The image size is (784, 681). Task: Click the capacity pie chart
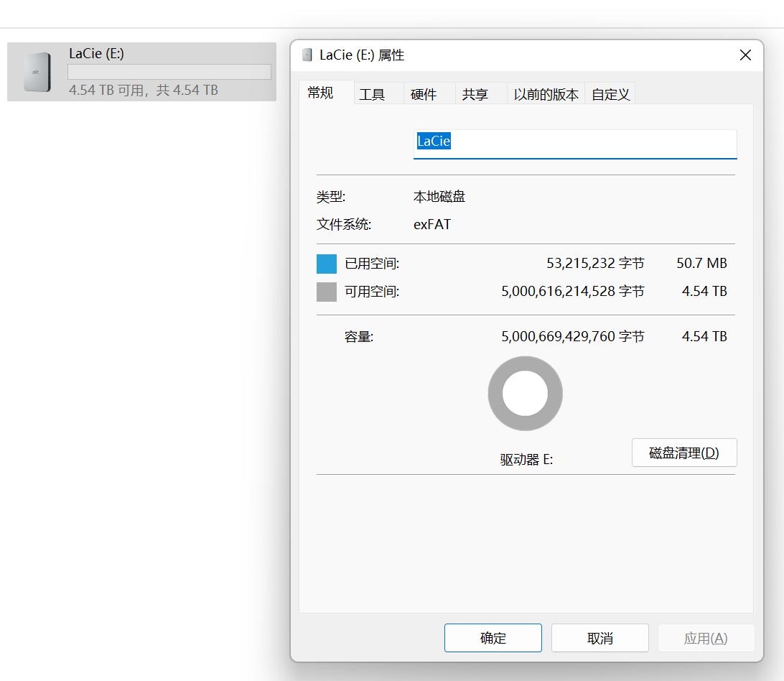click(525, 393)
